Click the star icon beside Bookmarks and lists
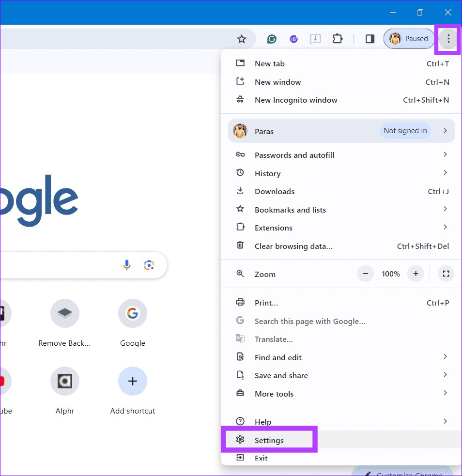The image size is (462, 476). tap(240, 209)
